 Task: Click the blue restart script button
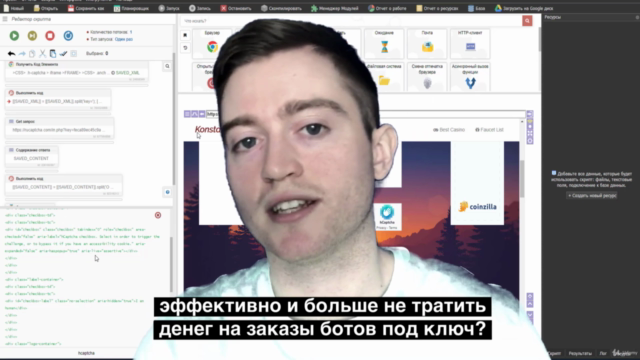(x=68, y=36)
